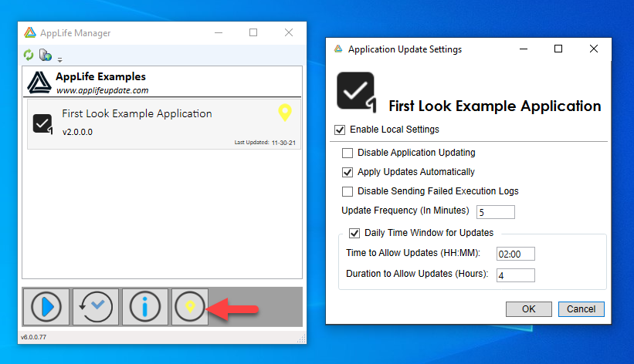Open the www.applifeupdate.com link

point(102,90)
